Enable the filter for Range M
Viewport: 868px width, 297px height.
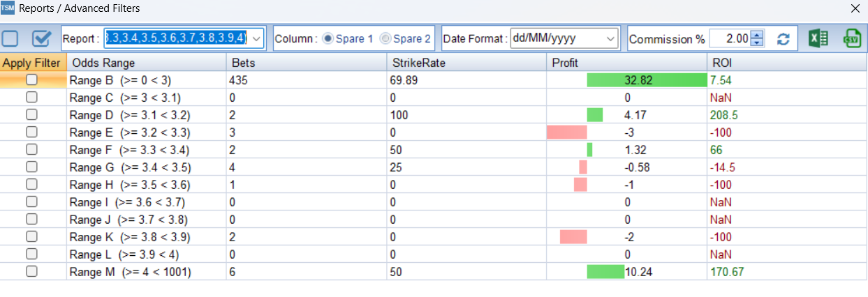31,272
